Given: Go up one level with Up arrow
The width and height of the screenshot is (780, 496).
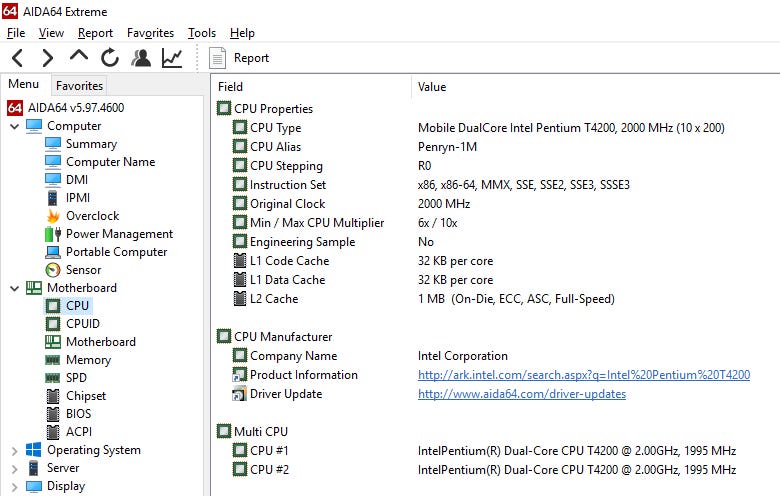Looking at the screenshot, I should [x=79, y=57].
